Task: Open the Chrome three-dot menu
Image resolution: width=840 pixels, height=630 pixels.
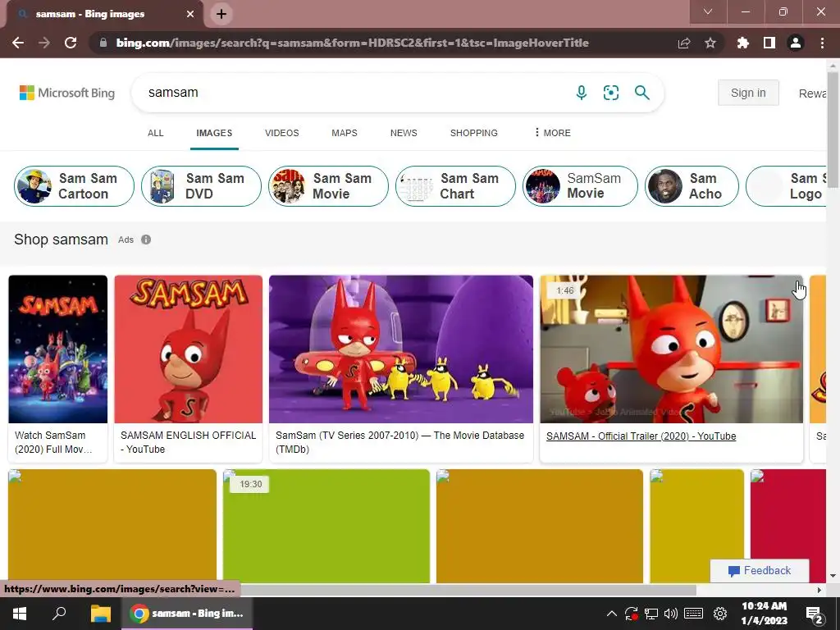Action: click(822, 43)
